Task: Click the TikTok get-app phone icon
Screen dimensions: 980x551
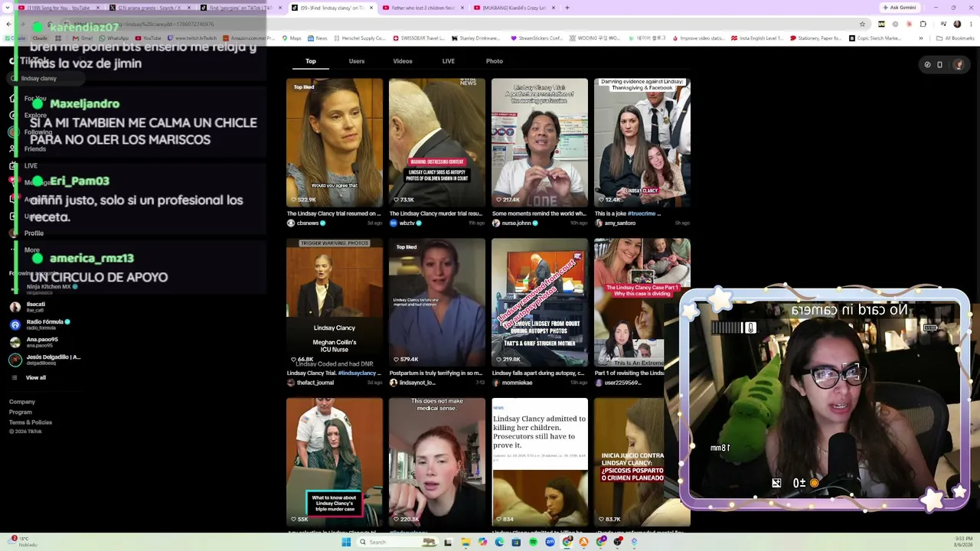Action: (x=940, y=64)
